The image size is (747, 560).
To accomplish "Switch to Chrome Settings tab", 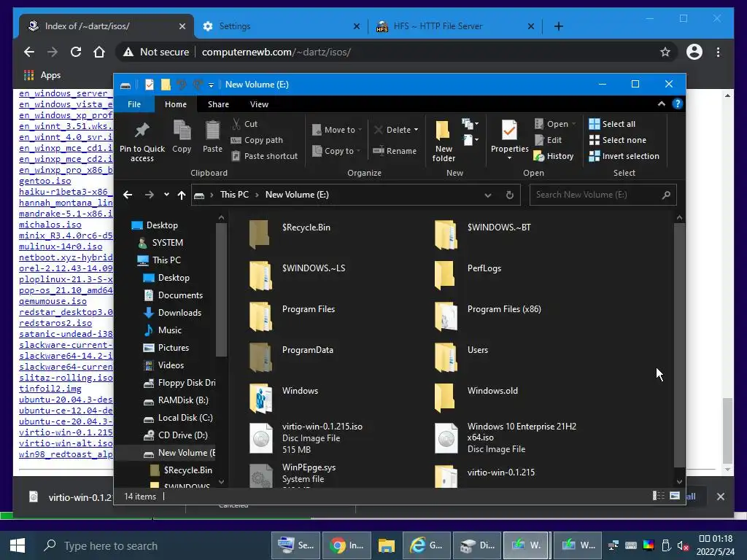I will [281, 26].
